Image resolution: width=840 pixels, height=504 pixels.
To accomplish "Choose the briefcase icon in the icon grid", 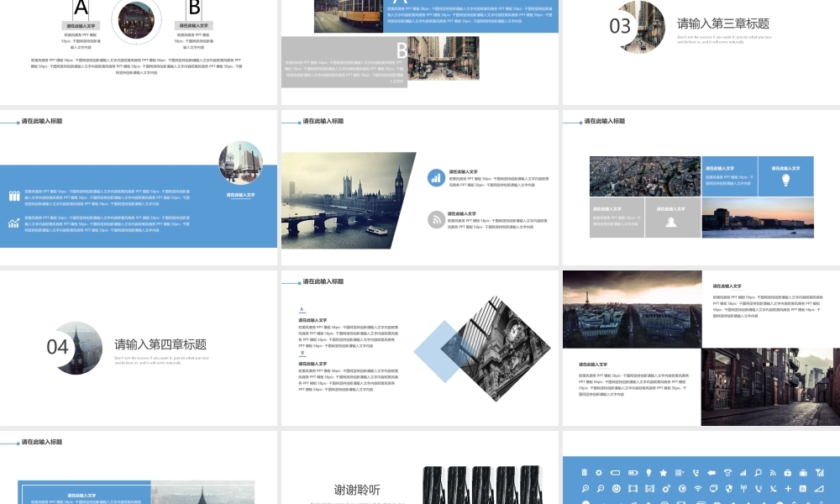I will pos(803,472).
